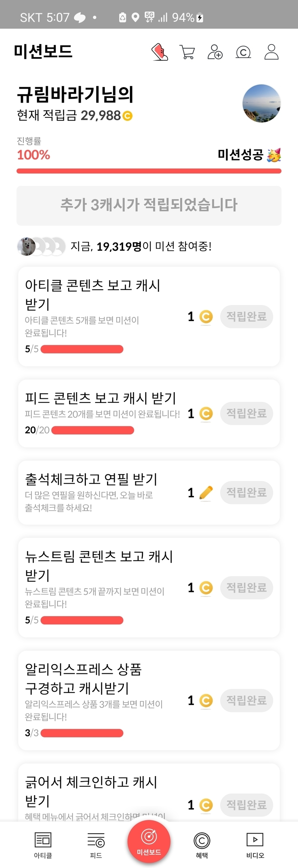Tap 적립완료 for 아티클 콘텐츠 mission
The image size is (298, 868).
[246, 316]
